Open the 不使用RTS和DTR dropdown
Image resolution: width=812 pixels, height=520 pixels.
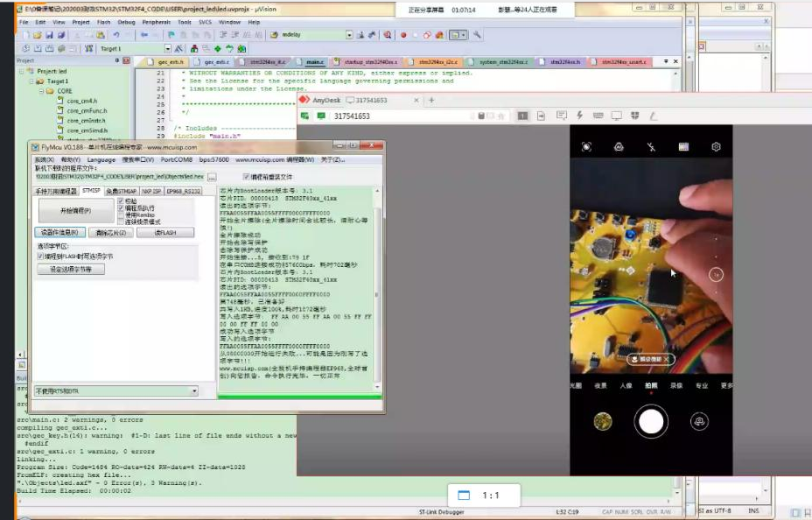pyautogui.click(x=193, y=390)
